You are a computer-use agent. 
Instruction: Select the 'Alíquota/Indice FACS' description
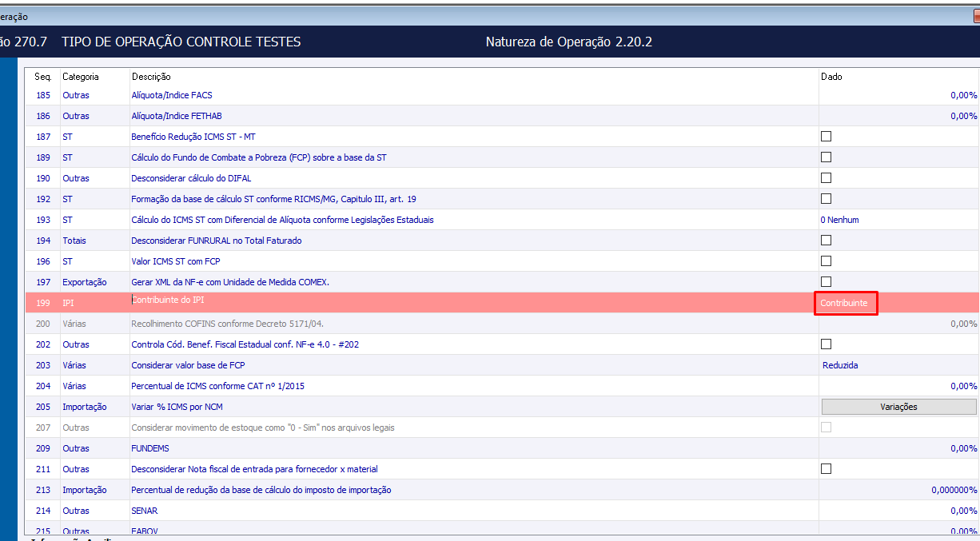tap(172, 95)
